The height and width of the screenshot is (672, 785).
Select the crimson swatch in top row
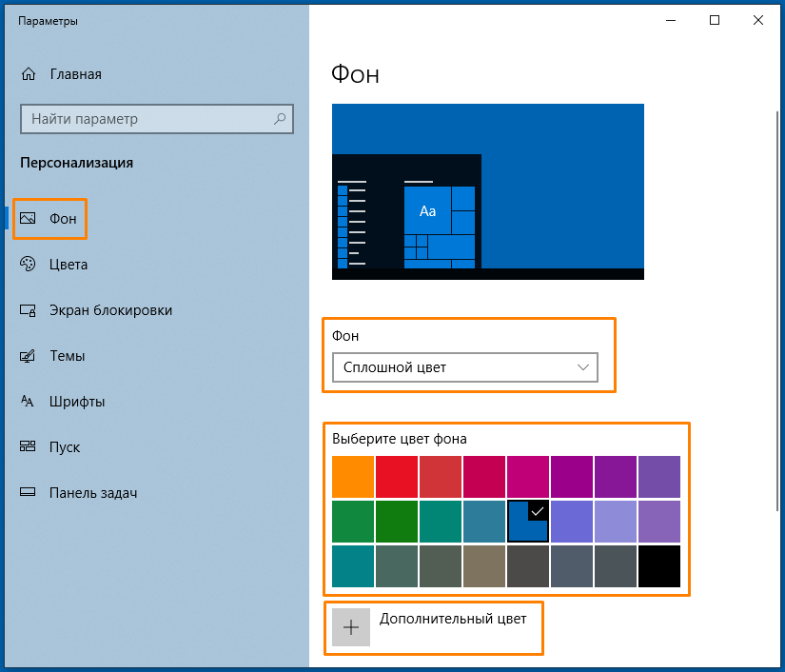tap(484, 477)
